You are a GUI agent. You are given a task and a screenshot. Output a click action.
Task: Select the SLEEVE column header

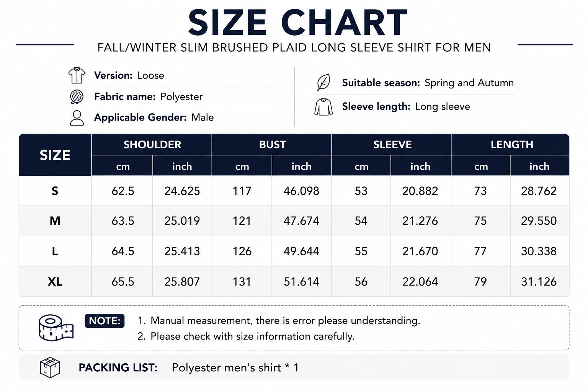click(392, 145)
